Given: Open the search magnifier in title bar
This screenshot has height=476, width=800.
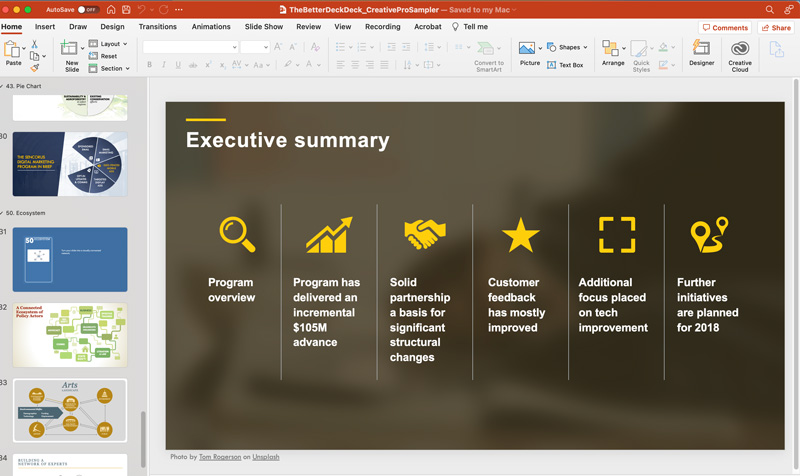Looking at the screenshot, I should tap(769, 9).
